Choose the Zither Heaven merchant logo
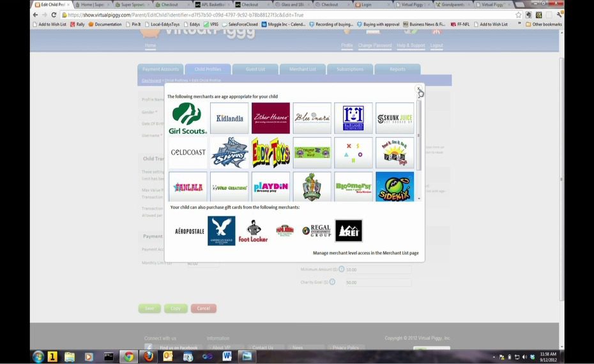This screenshot has height=364, width=594. pos(270,118)
